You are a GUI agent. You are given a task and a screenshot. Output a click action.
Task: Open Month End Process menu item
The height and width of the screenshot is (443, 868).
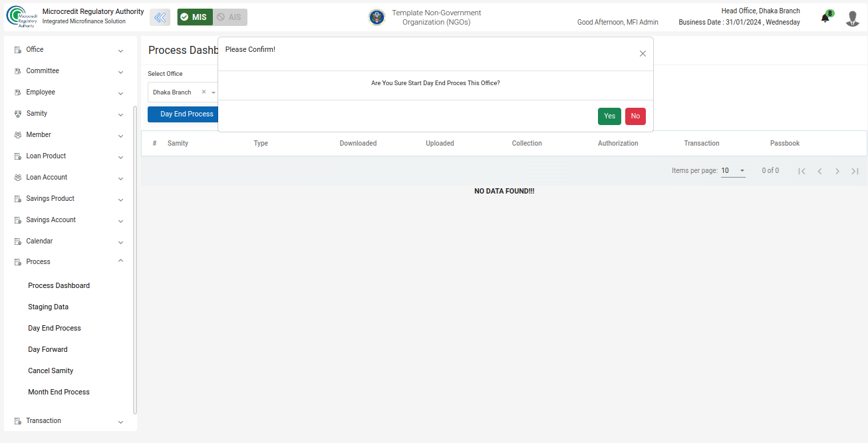59,392
